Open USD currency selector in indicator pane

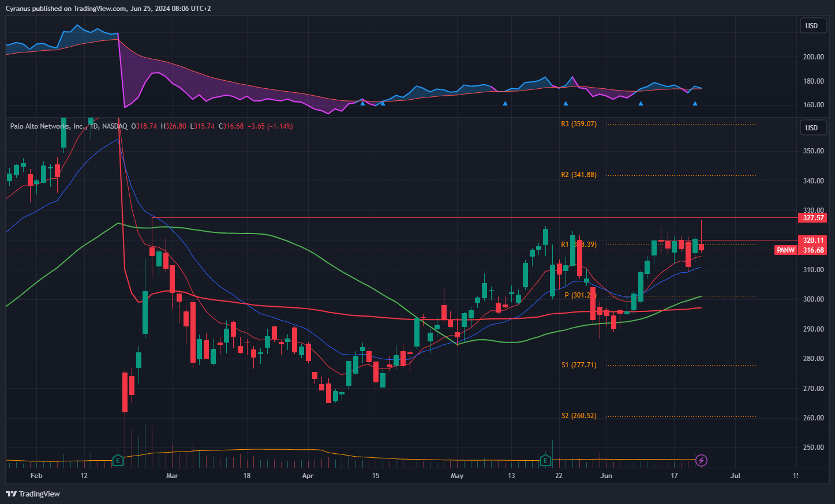pos(812,26)
